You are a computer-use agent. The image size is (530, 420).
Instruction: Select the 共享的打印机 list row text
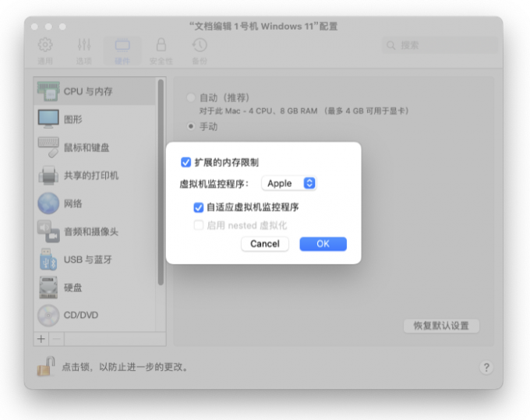91,175
